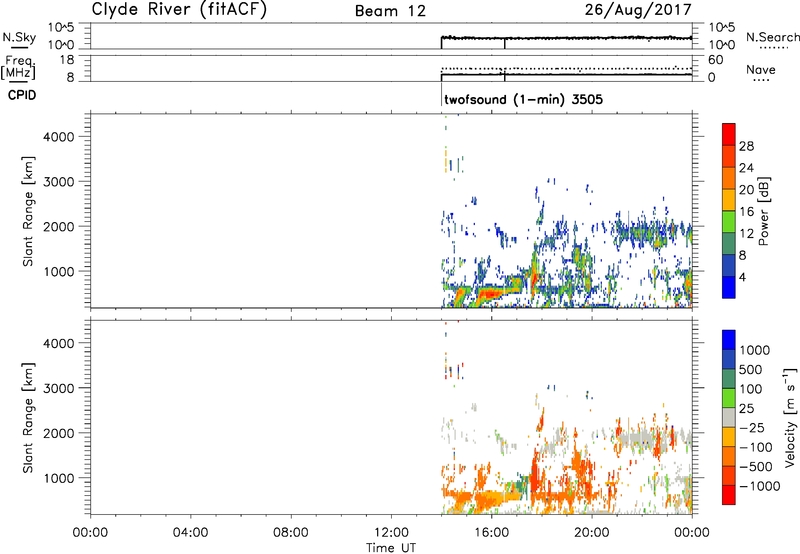Click the "16:00" time tick label
Image resolution: width=800 pixels, height=554 pixels.
[x=491, y=533]
